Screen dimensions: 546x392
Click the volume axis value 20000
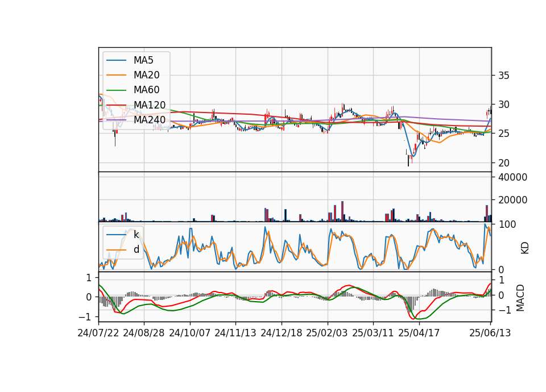513,200
